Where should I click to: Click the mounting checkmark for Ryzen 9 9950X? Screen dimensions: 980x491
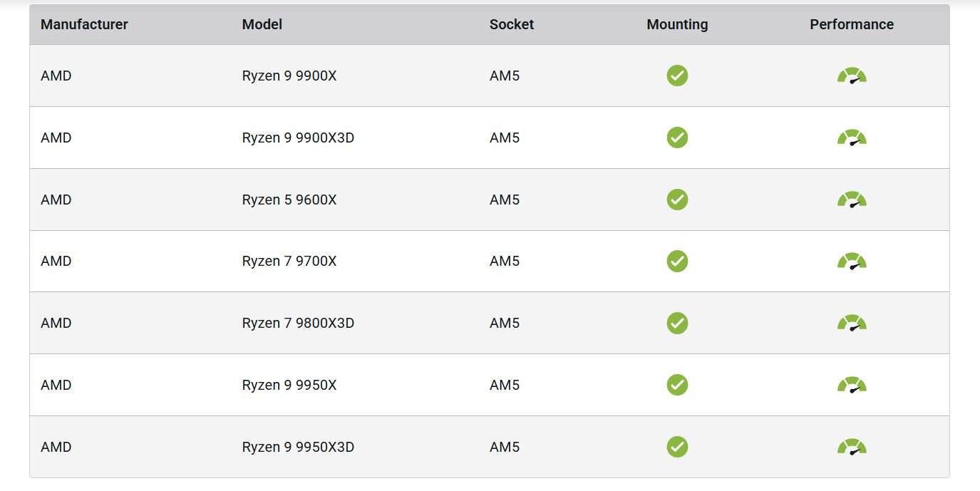[677, 385]
